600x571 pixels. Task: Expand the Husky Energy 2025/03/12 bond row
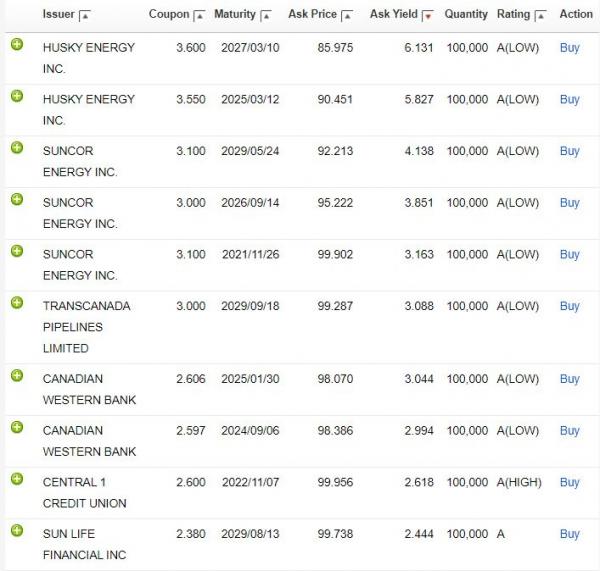[17, 96]
